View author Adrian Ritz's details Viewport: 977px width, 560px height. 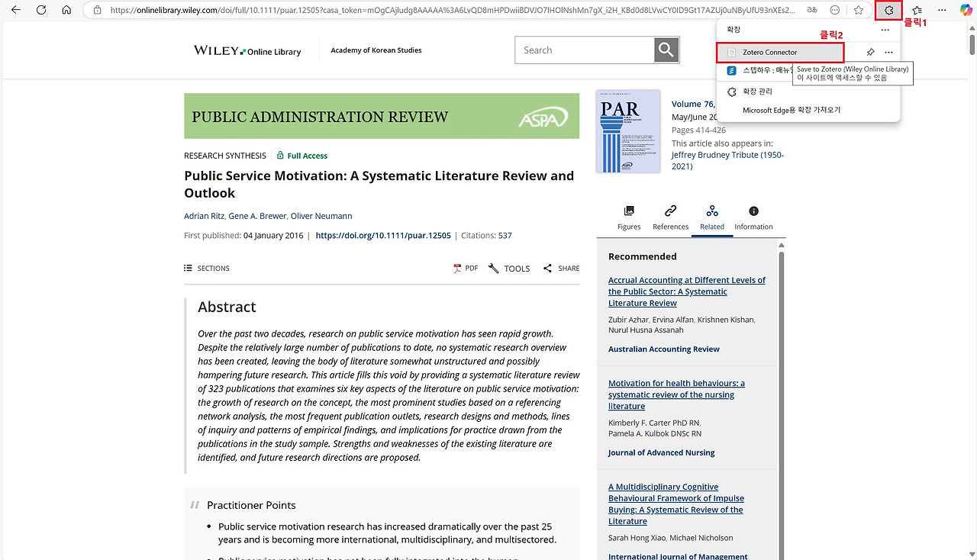pyautogui.click(x=204, y=216)
